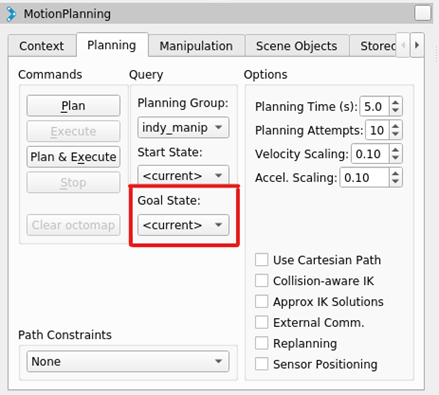Decrease Accel. Scaling with down arrow
439x395 pixels.
coord(396,181)
